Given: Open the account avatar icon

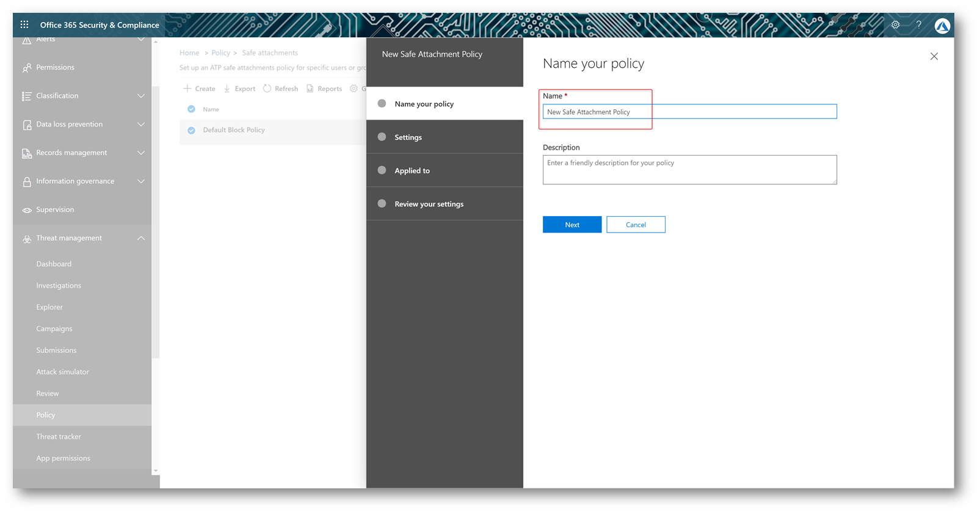Looking at the screenshot, I should [942, 26].
